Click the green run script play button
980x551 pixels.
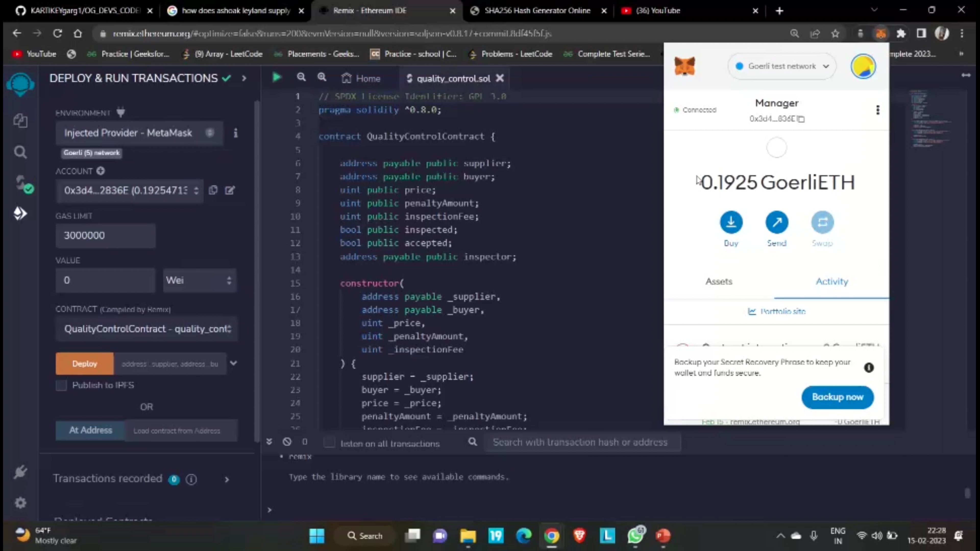click(x=277, y=78)
